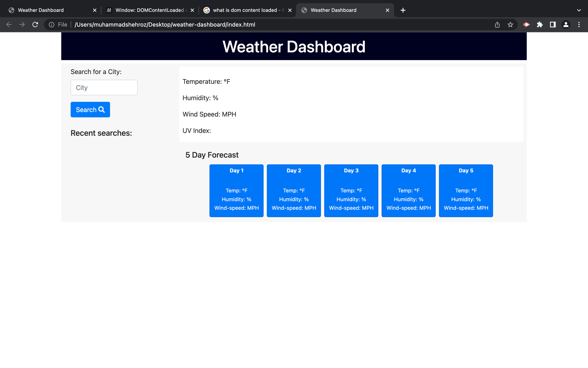Close the first Weather Dashboard tab
This screenshot has height=368, width=588.
95,10
